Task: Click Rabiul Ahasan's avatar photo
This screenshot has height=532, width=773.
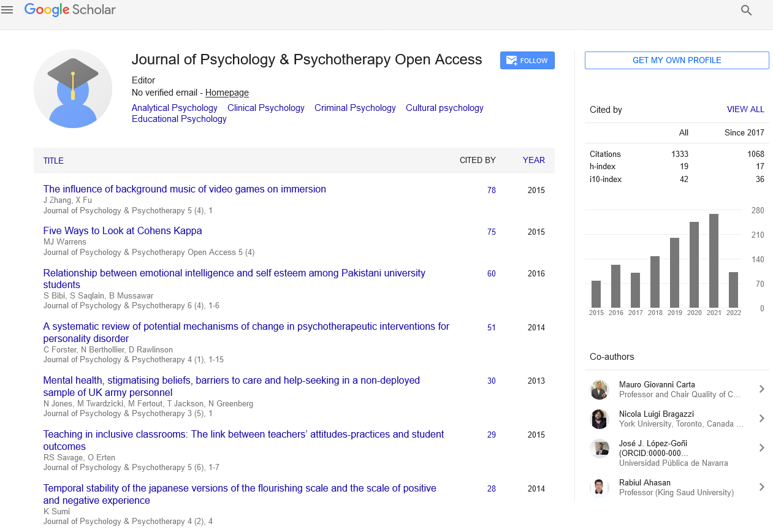Action: point(599,487)
